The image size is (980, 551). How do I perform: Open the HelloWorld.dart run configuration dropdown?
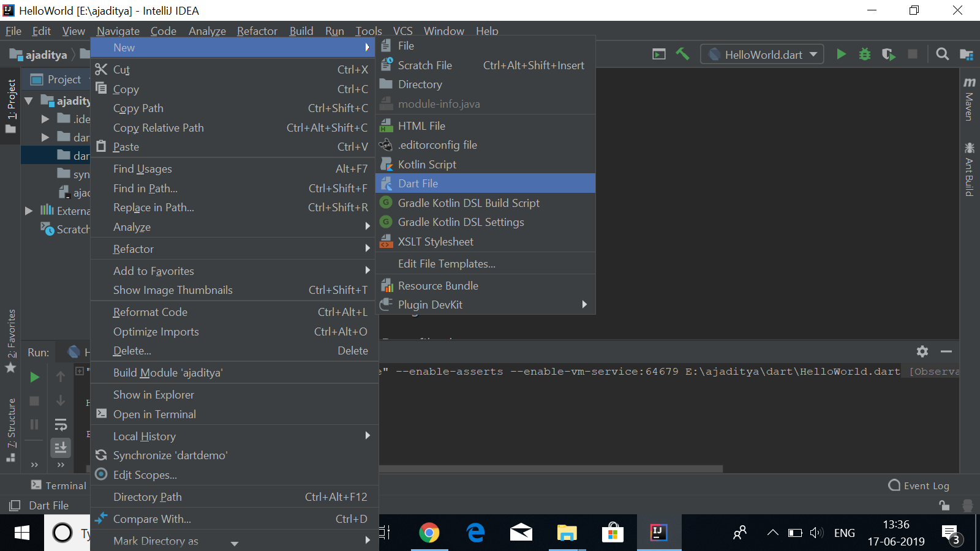813,54
